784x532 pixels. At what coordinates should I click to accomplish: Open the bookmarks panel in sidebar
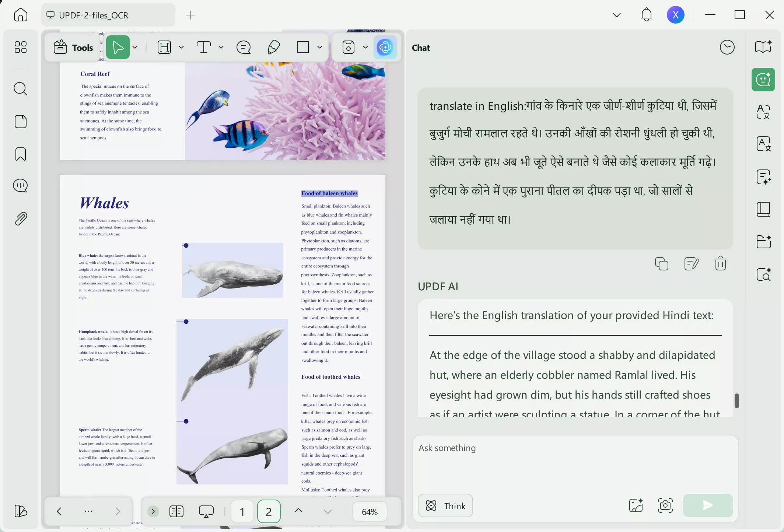click(21, 154)
